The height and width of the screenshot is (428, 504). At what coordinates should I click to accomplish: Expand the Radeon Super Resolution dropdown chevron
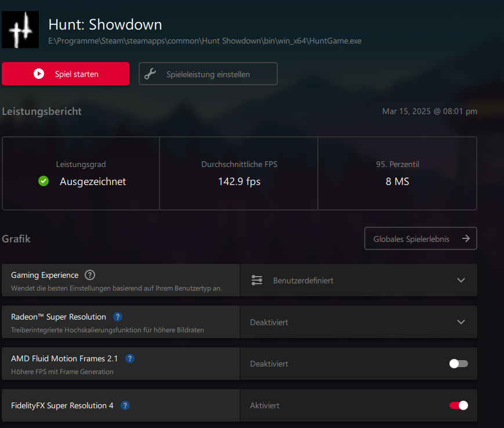pos(461,322)
